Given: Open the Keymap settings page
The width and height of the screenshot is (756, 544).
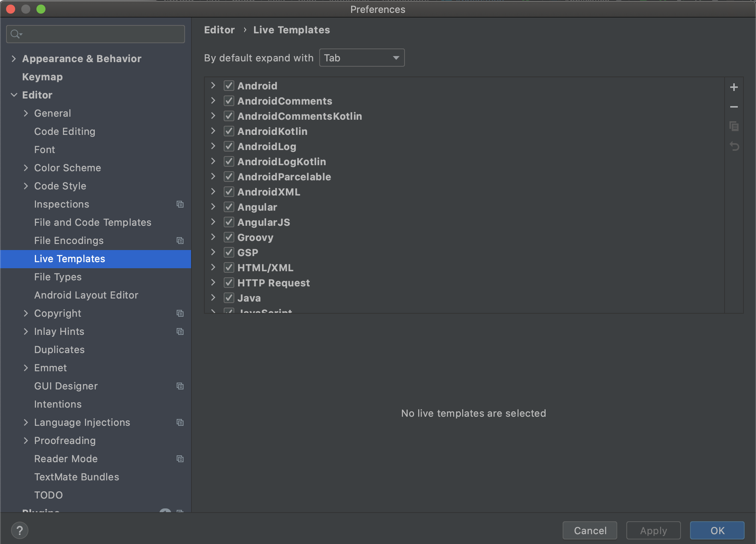Looking at the screenshot, I should 42,77.
